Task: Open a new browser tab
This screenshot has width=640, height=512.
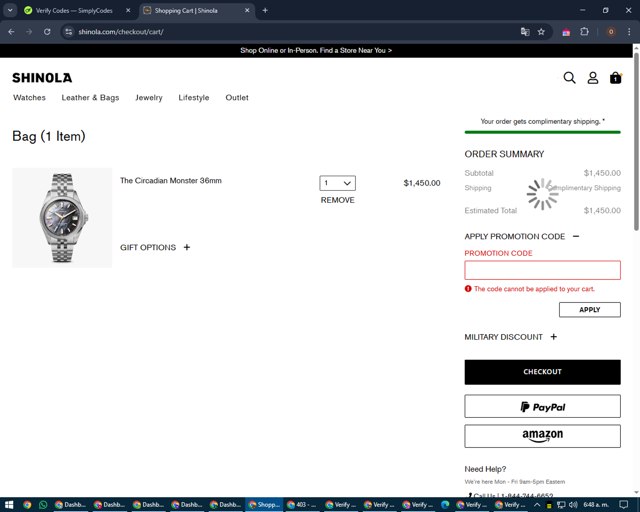Action: pos(265,11)
